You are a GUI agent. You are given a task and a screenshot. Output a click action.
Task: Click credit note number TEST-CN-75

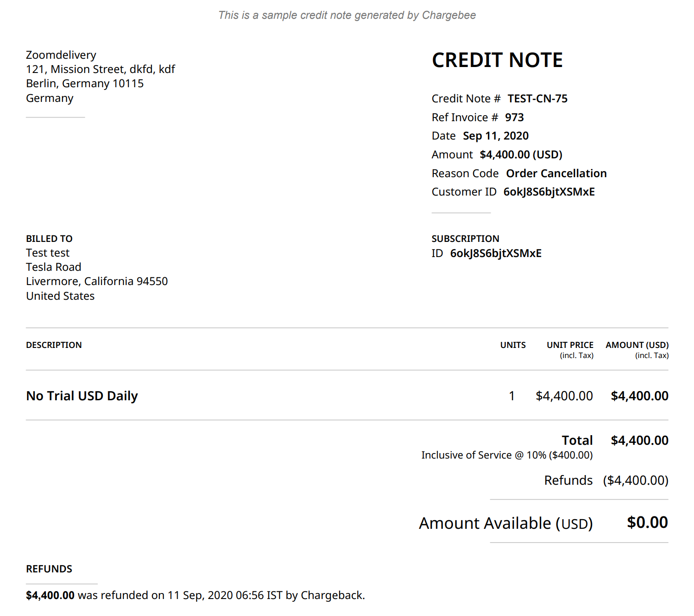point(537,99)
